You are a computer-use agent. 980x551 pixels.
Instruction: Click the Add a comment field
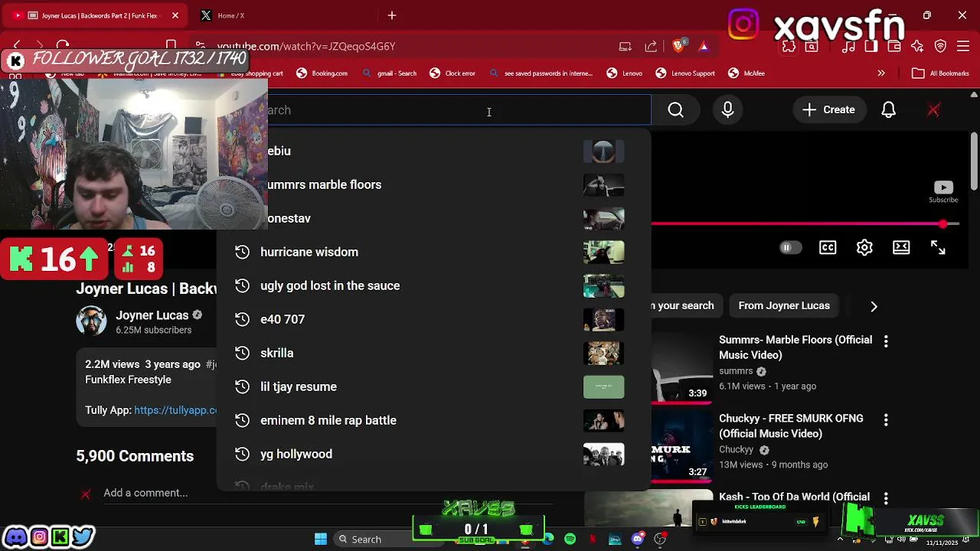coord(145,493)
